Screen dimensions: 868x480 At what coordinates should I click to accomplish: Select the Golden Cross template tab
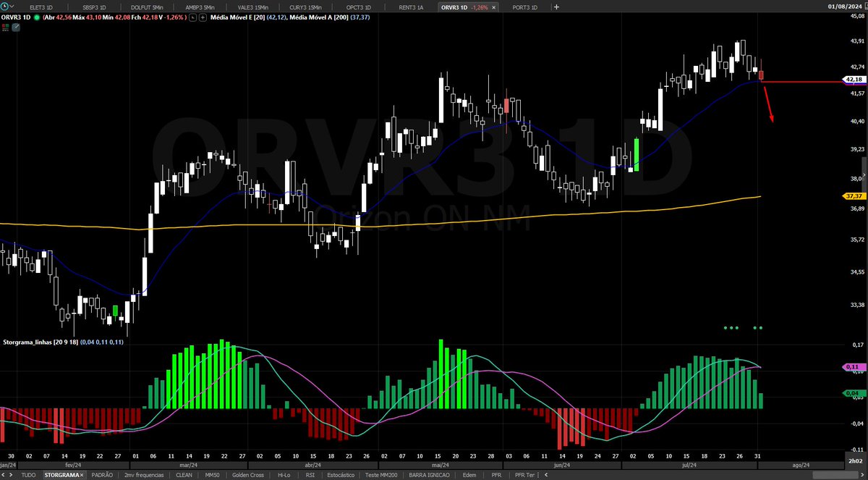248,475
